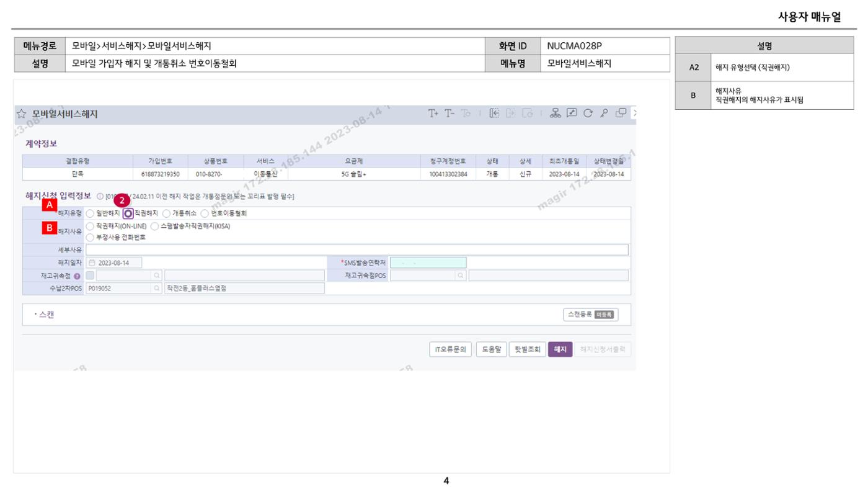Select 직권해지 radio button

128,213
